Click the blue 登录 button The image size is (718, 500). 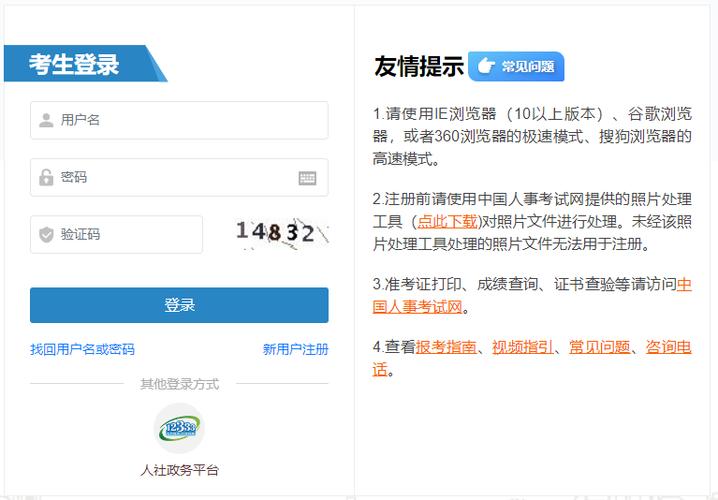pyautogui.click(x=179, y=305)
